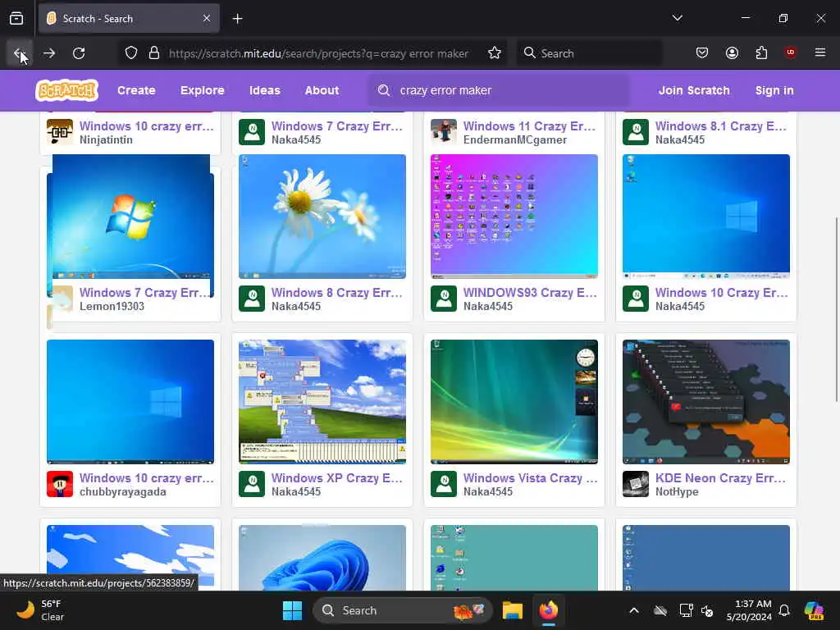Open uBlock Origin extension icon
Viewport: 840px width, 630px height.
click(x=790, y=52)
